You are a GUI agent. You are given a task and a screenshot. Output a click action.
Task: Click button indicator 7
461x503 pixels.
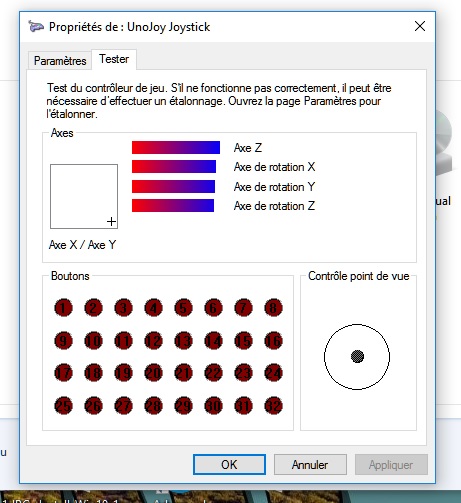[243, 307]
